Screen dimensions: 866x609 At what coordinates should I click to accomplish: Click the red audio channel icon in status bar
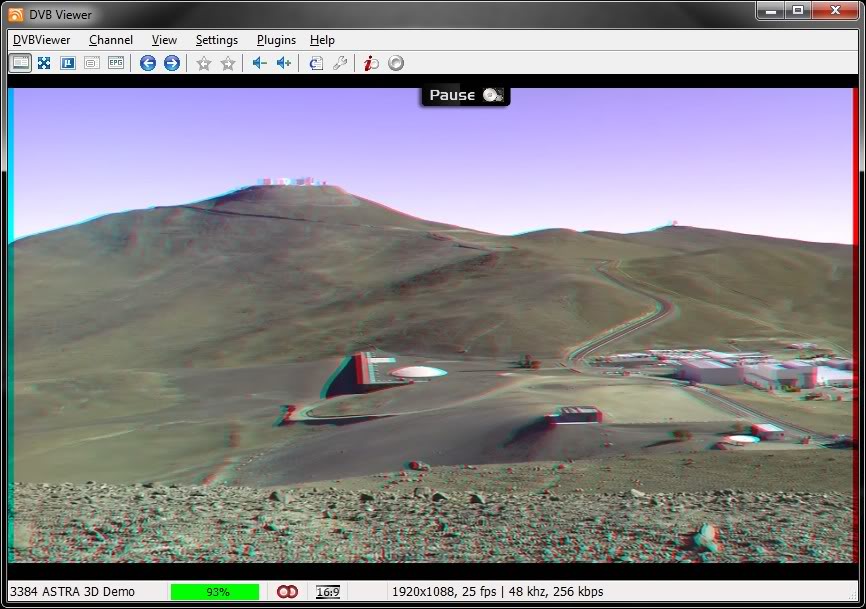287,592
